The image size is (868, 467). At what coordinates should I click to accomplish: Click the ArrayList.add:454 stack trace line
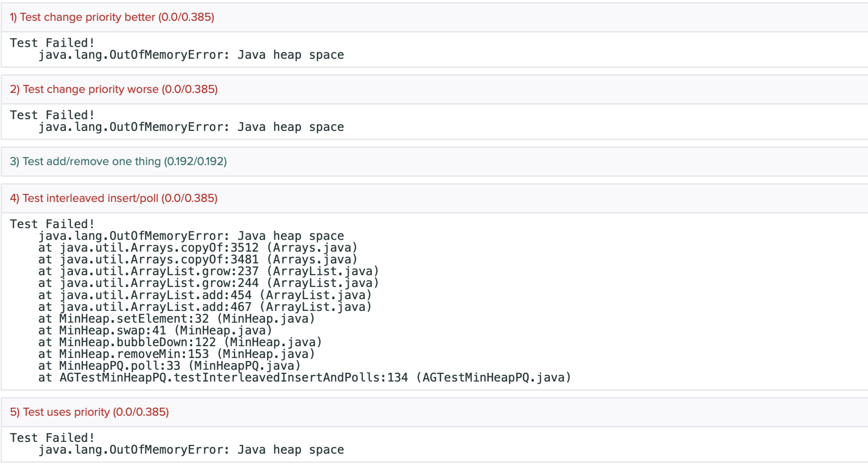coord(204,295)
